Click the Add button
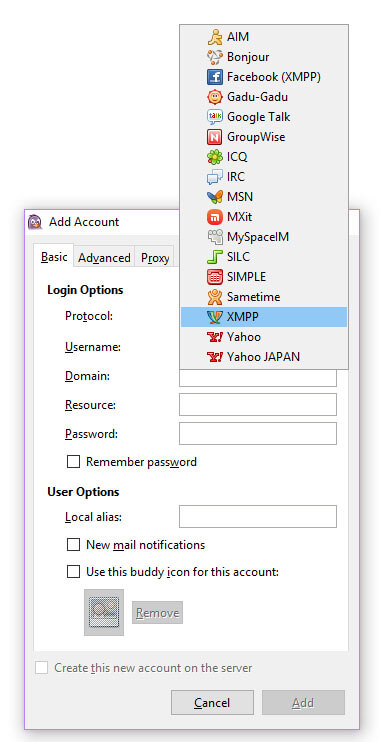380x742 pixels. click(303, 703)
